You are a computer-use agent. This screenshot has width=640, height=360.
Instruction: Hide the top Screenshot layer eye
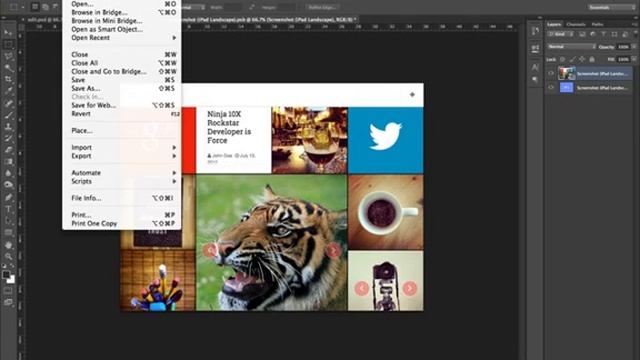click(x=551, y=73)
